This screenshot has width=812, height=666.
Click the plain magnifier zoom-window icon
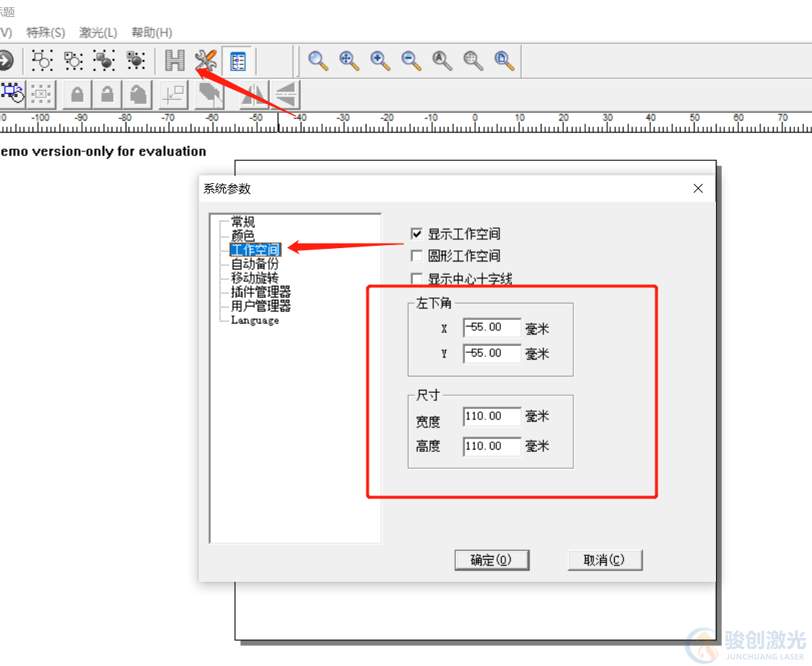[318, 61]
